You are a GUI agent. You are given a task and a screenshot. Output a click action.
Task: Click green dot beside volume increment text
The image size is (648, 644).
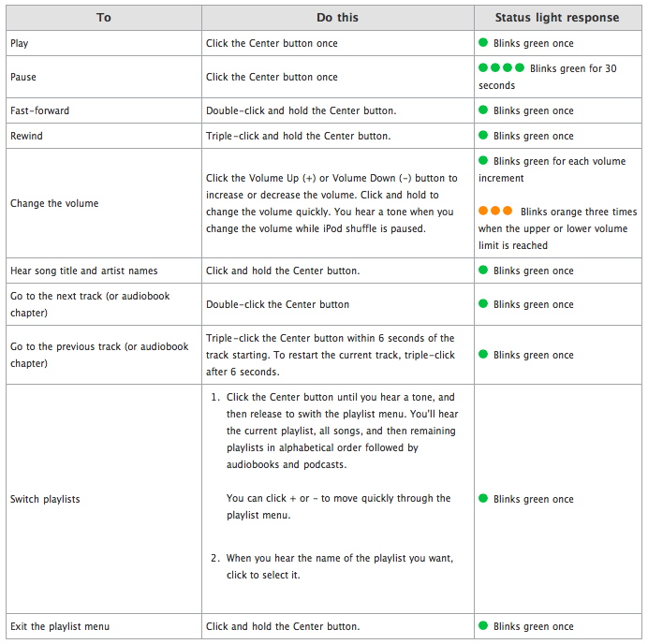[484, 161]
